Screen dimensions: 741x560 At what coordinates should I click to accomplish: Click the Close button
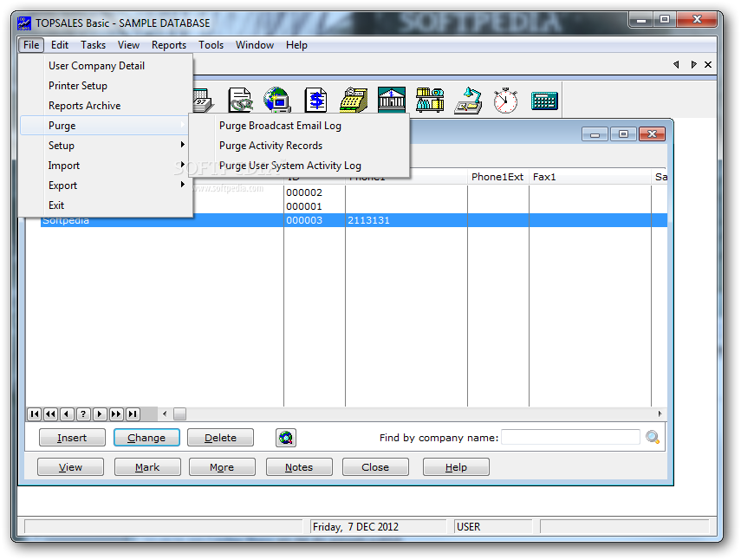tap(375, 467)
